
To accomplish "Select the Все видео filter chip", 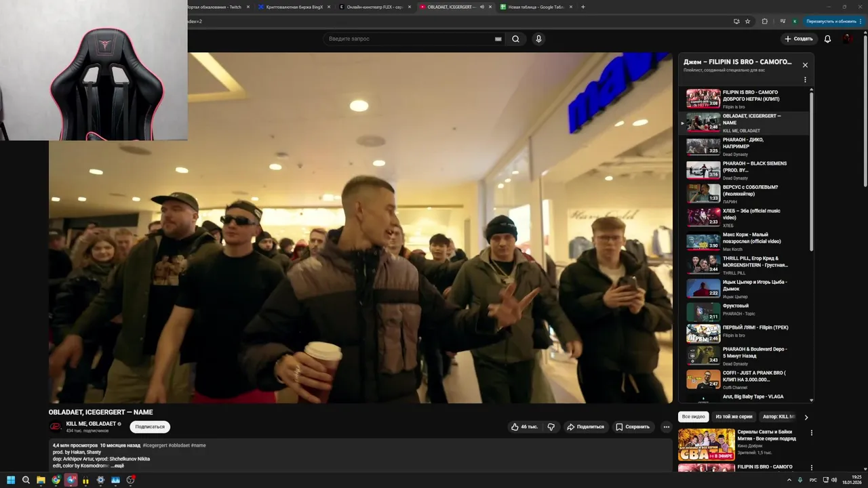I will coord(694,417).
